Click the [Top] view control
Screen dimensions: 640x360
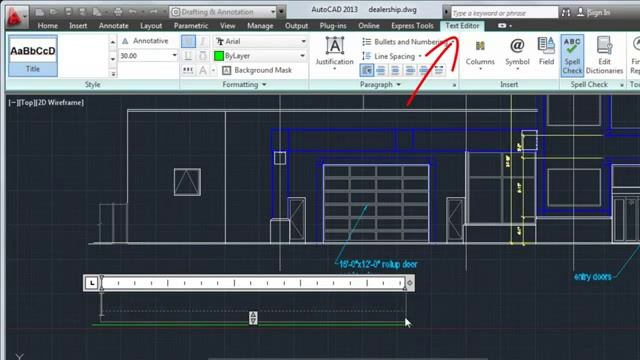point(26,102)
